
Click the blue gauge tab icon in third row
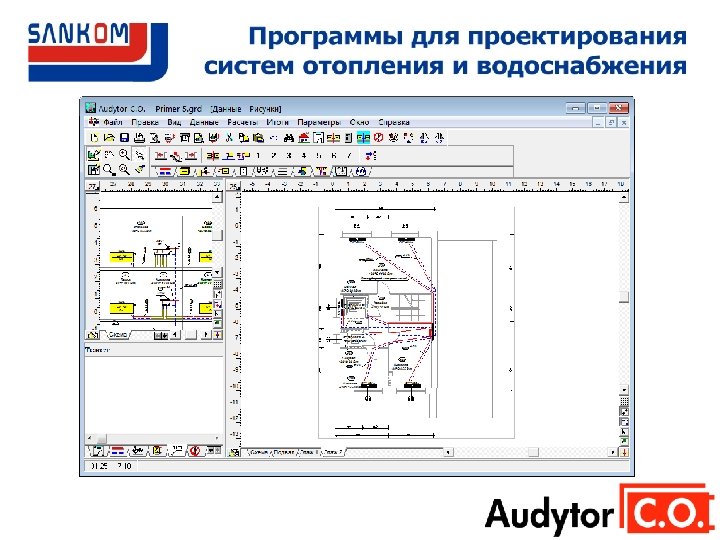tap(361, 171)
